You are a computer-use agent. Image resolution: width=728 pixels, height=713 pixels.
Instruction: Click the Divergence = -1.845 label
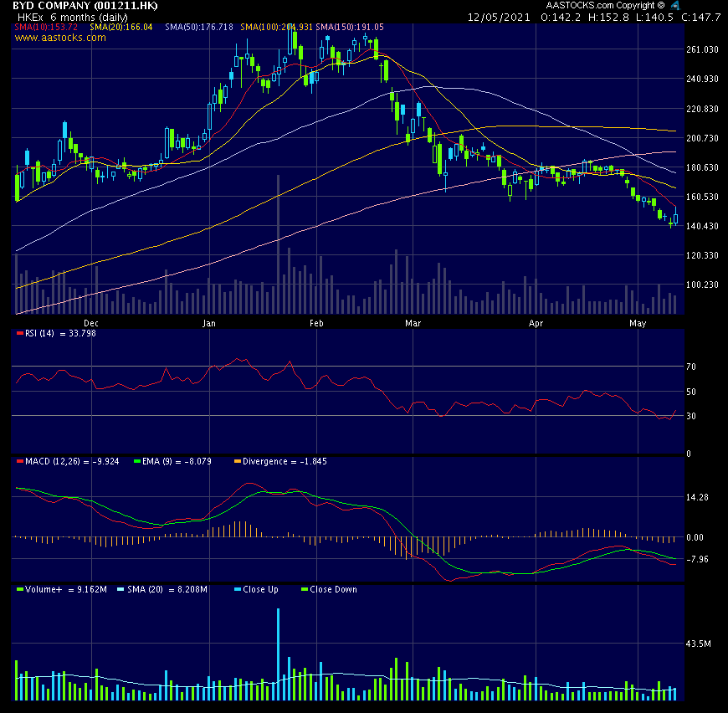[285, 461]
